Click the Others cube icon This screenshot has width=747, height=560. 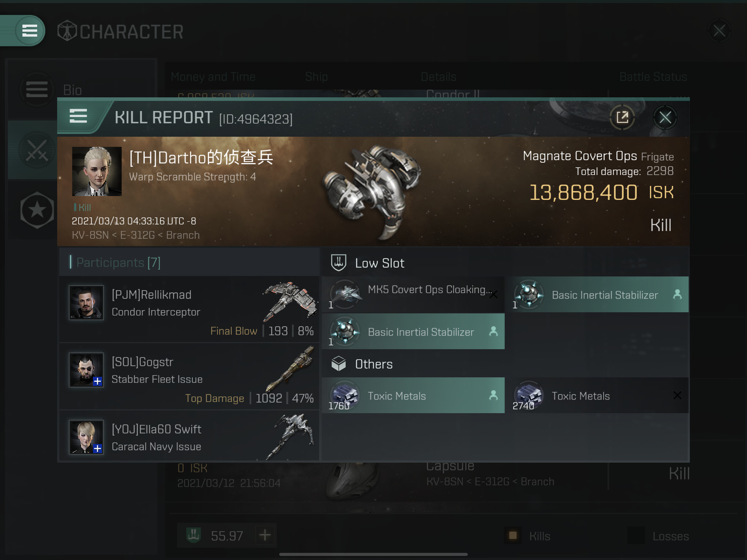click(339, 364)
